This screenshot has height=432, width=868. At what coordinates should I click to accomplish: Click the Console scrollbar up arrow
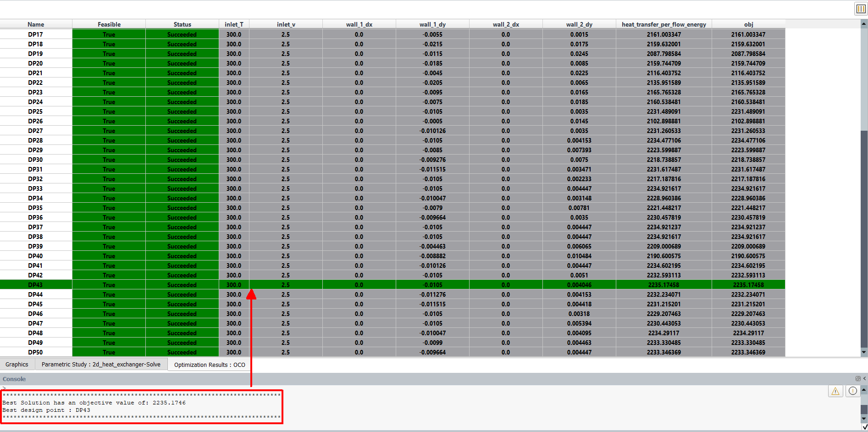click(x=864, y=391)
